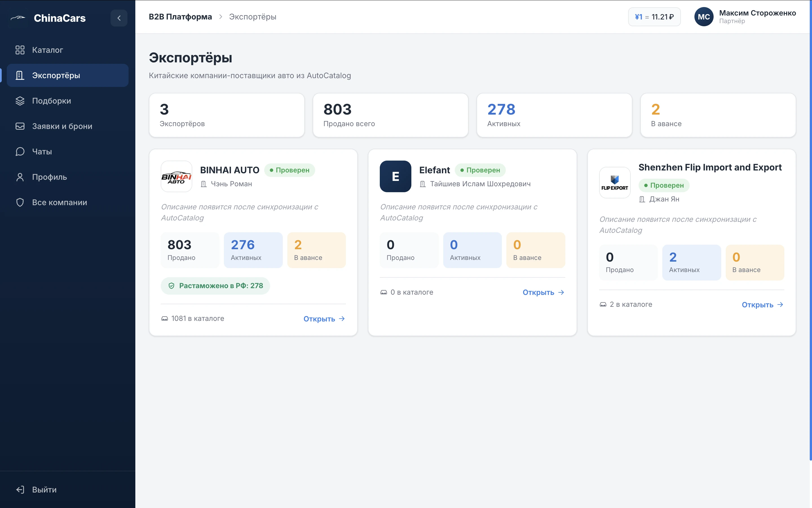Viewport: 812px width, 508px height.
Task: Click the Elefant company name
Action: pos(434,170)
